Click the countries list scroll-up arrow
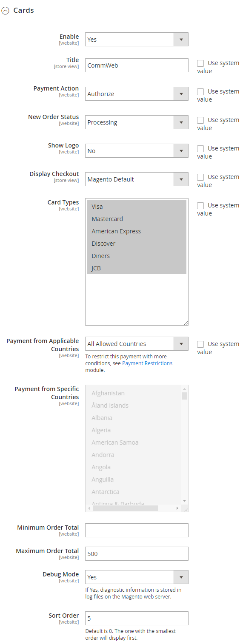 tap(185, 389)
